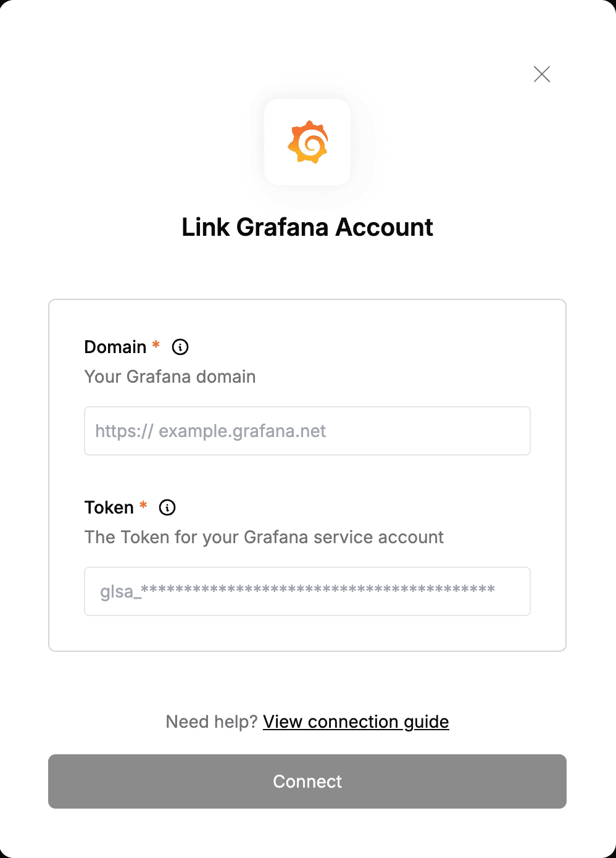Click the Need help? text

212,722
